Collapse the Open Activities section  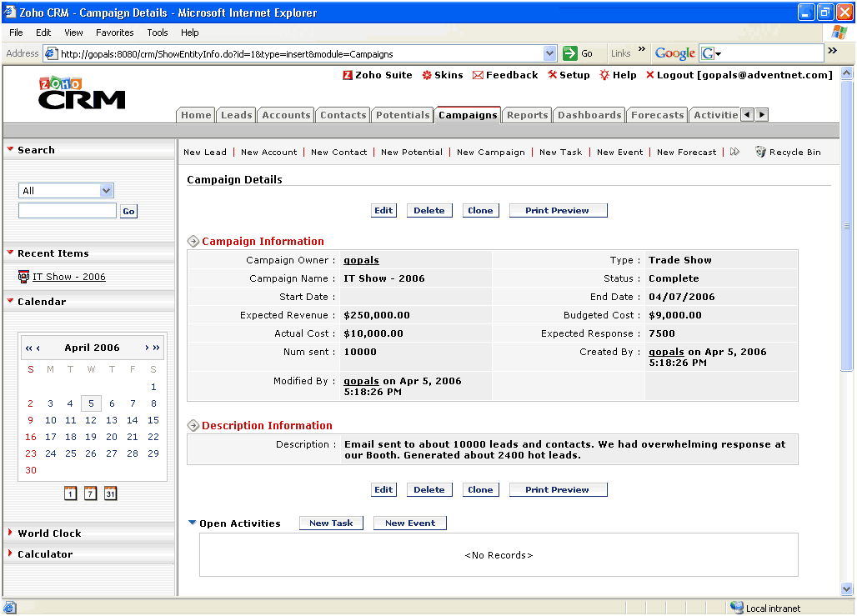click(x=192, y=523)
